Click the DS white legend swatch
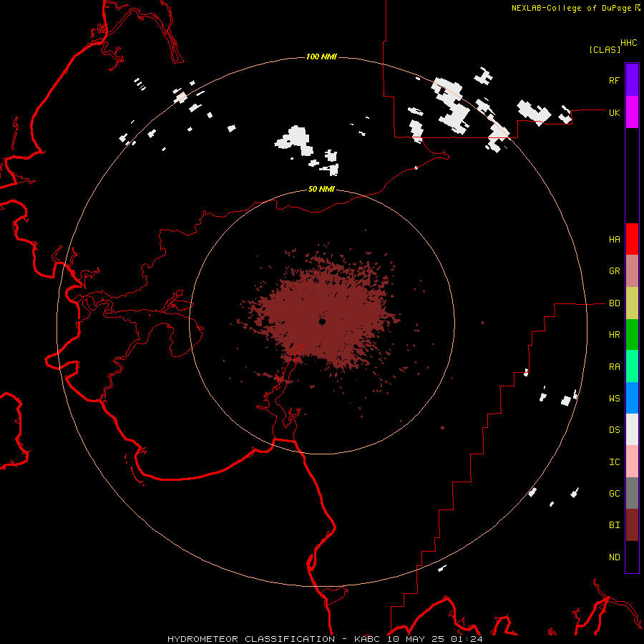Viewport: 644px width, 644px height. 632,429
